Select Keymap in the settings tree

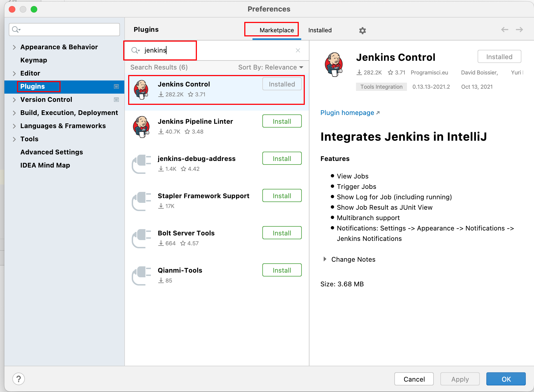point(34,60)
